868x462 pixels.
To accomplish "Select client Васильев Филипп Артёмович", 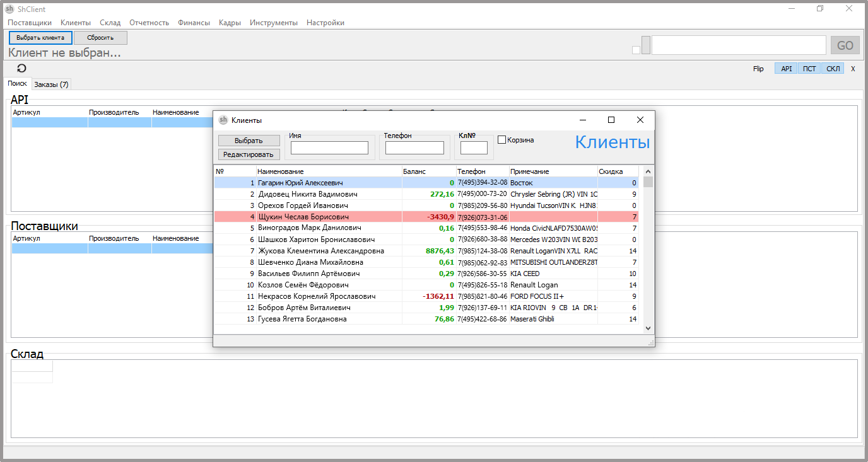I will point(426,274).
